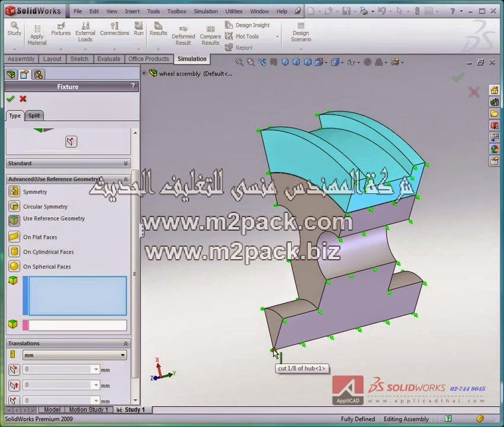Click the Connections tool
This screenshot has width=504, height=427.
tap(114, 29)
